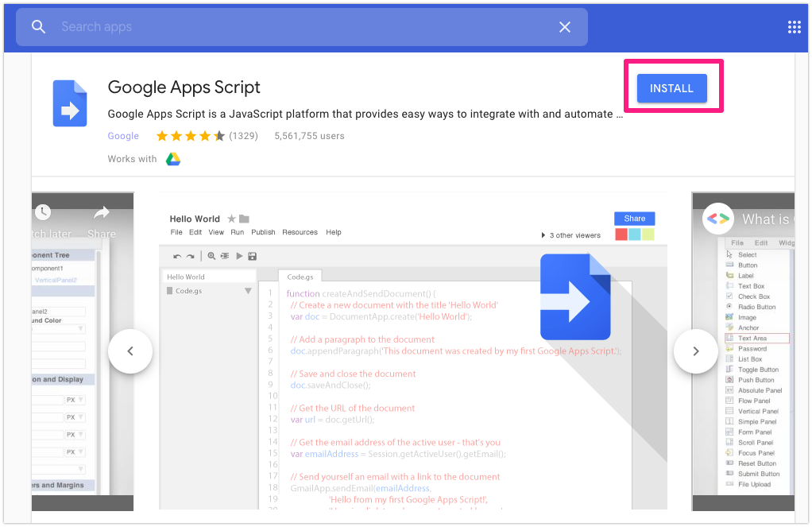Viewport: 812px width, 527px height.
Task: Open the 'What is G…' video title
Action: [x=766, y=219]
